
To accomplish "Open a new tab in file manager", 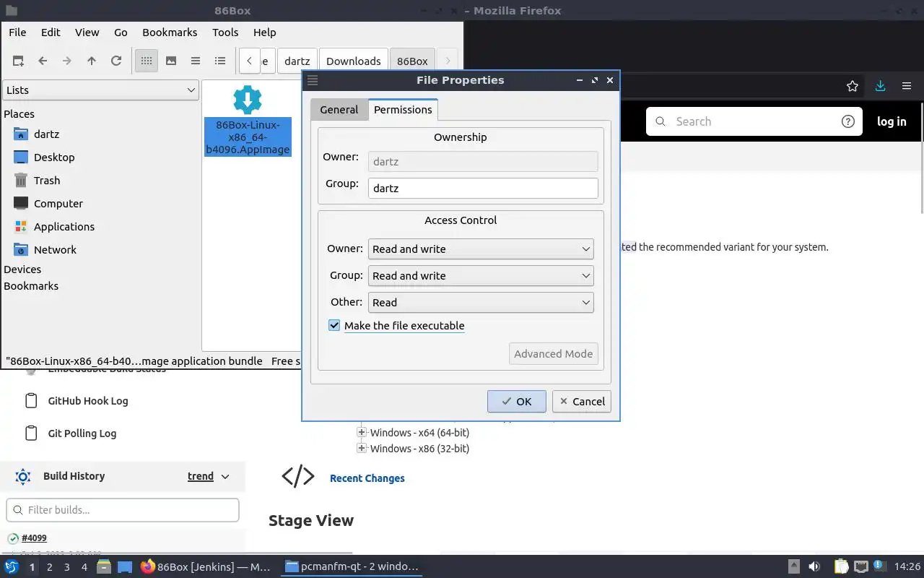I will (x=18, y=61).
